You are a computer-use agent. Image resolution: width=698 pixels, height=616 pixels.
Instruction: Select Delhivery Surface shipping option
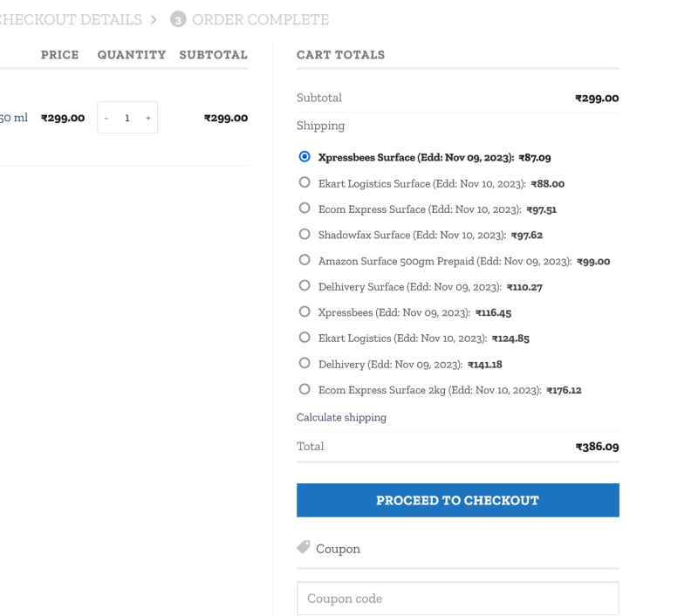point(304,285)
